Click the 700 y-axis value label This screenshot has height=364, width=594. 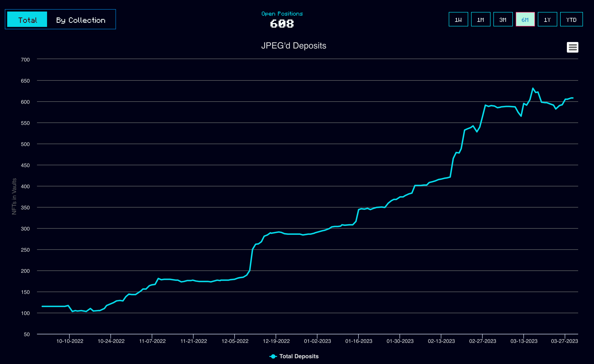click(x=25, y=60)
